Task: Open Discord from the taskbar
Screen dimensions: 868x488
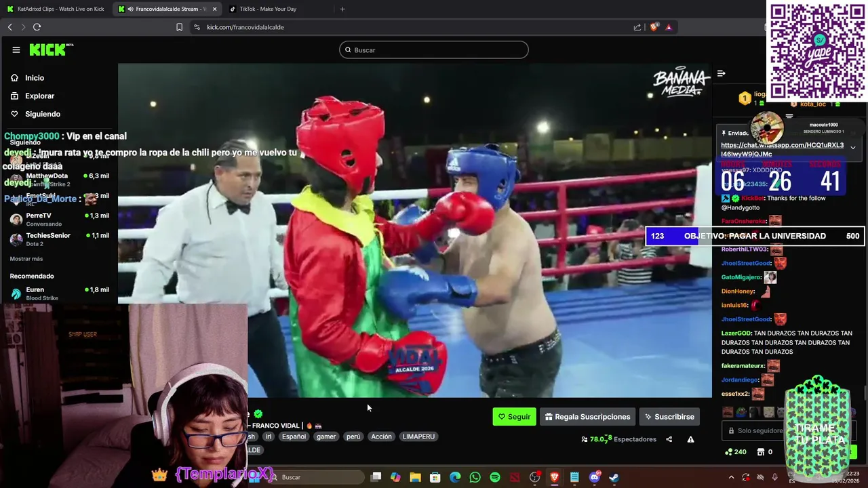Action: click(x=595, y=477)
